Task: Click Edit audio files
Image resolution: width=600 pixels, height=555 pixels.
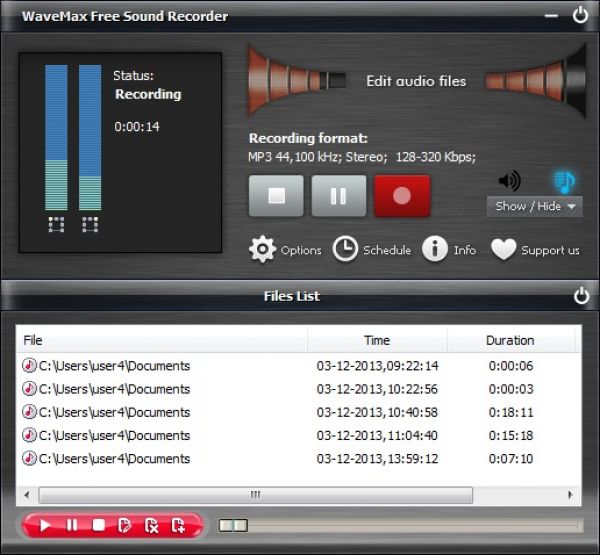Action: pyautogui.click(x=416, y=81)
